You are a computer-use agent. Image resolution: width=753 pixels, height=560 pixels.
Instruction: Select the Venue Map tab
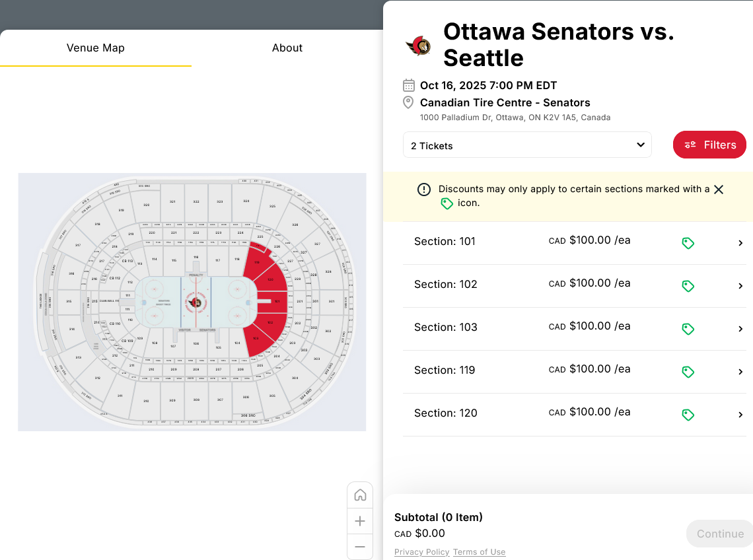[96, 48]
